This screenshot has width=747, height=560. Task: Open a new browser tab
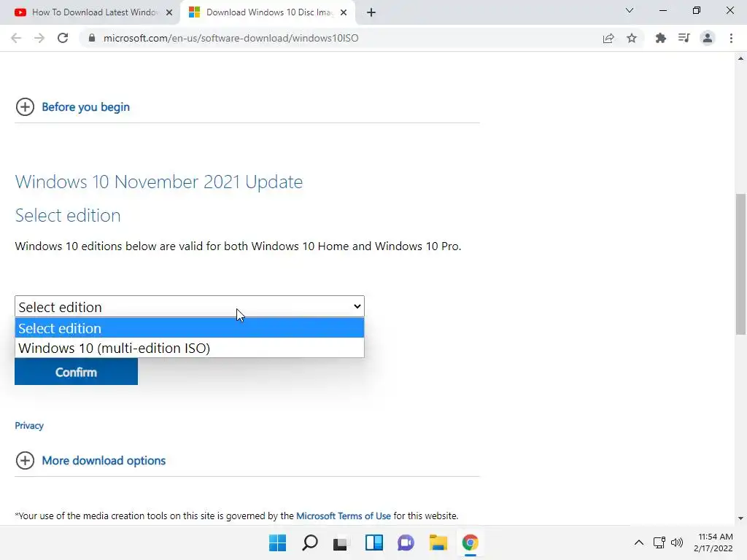coord(371,12)
